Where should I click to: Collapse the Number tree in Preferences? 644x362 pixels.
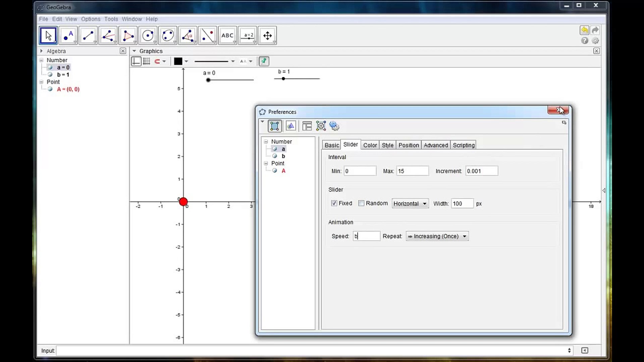click(x=266, y=142)
